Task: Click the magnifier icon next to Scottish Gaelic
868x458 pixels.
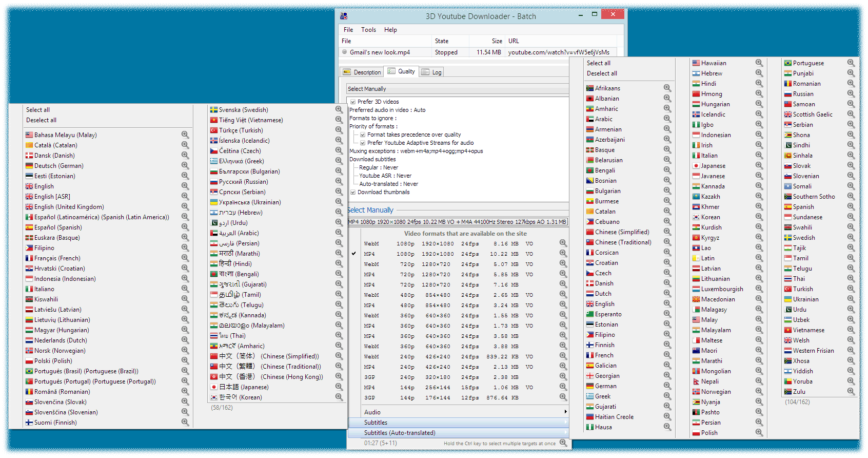Action: pos(851,115)
